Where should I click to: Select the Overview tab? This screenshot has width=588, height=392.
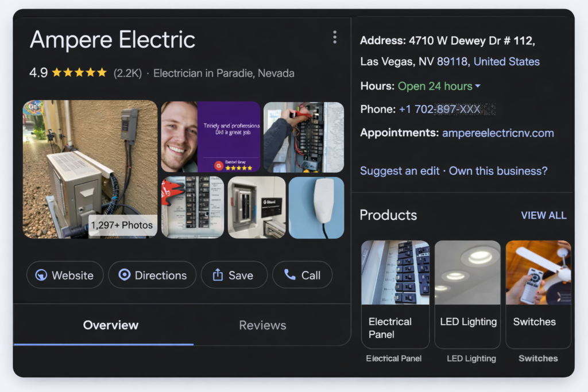[110, 325]
